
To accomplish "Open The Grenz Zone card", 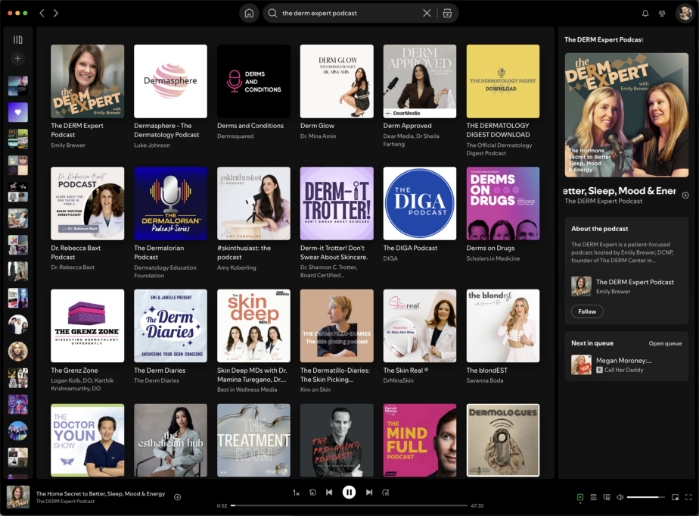I will coord(87,341).
